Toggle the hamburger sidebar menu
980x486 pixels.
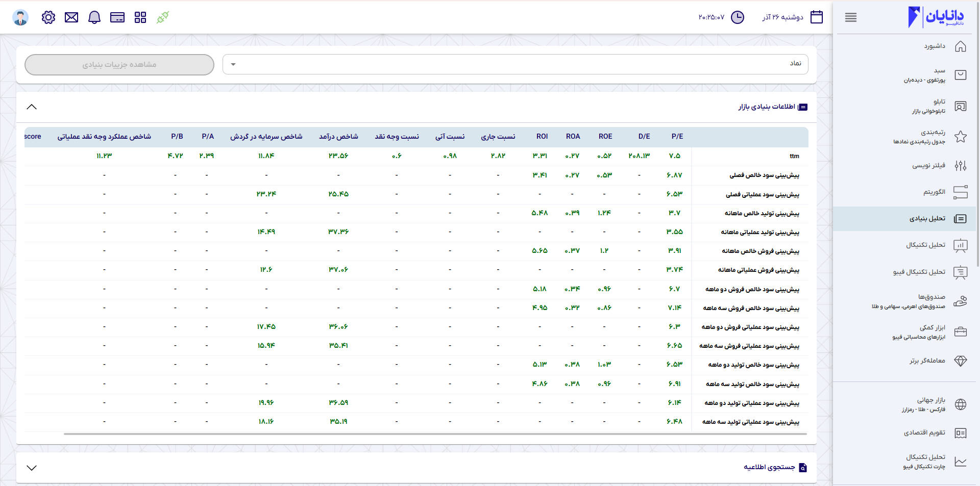click(850, 17)
